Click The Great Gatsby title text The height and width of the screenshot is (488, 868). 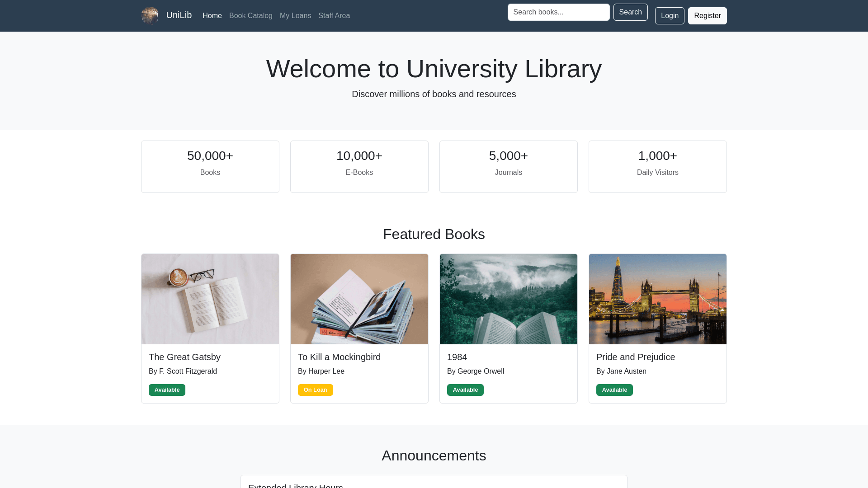(x=184, y=357)
